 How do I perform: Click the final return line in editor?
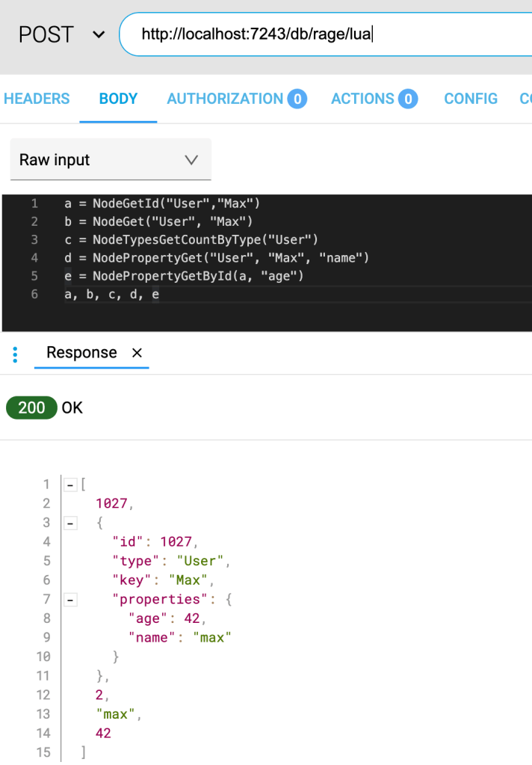112,295
